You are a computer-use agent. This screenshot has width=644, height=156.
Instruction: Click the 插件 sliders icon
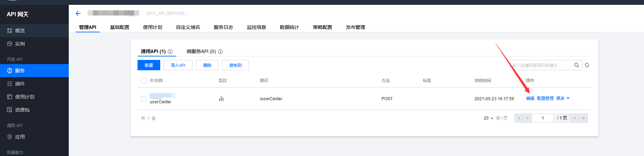(x=10, y=84)
